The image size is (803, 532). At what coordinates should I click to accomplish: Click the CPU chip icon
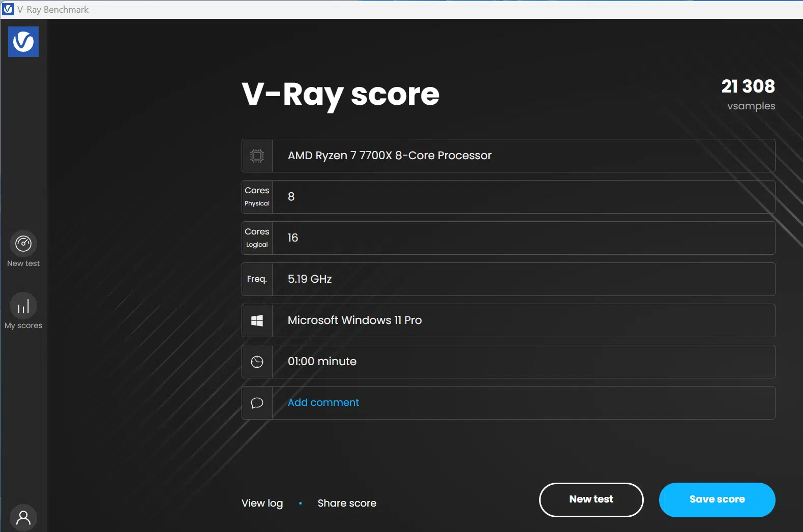point(257,156)
